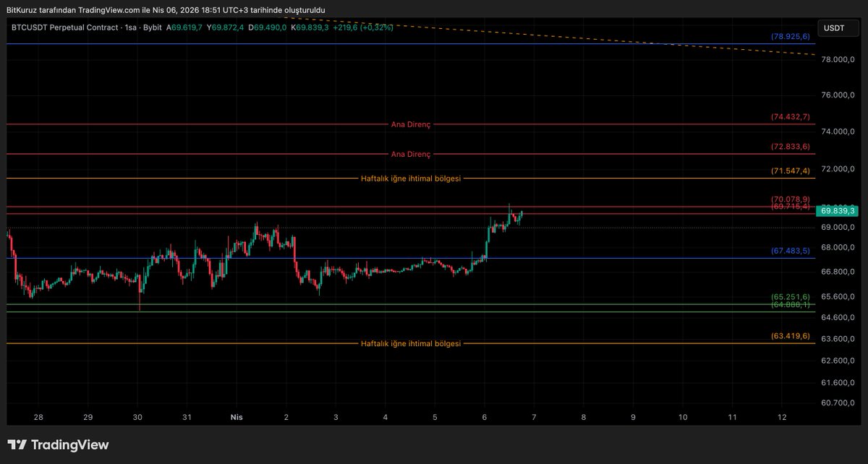Viewport: 868px width, 464px height.
Task: Click the 66.800,0 price axis label
Action: (x=839, y=272)
